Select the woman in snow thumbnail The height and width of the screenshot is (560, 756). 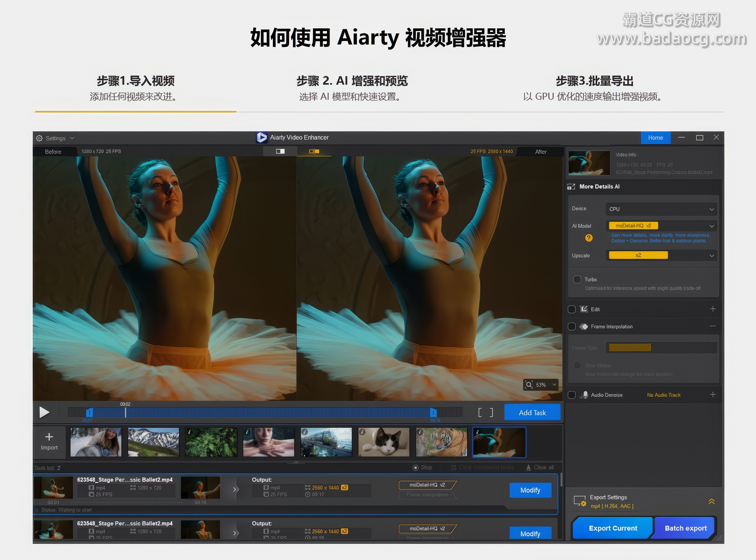[x=96, y=442]
